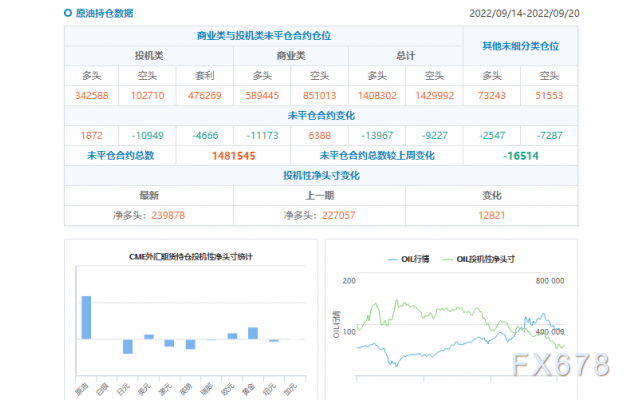Click the 800 000 right axis label
This screenshot has height=400, width=640.
tap(550, 281)
